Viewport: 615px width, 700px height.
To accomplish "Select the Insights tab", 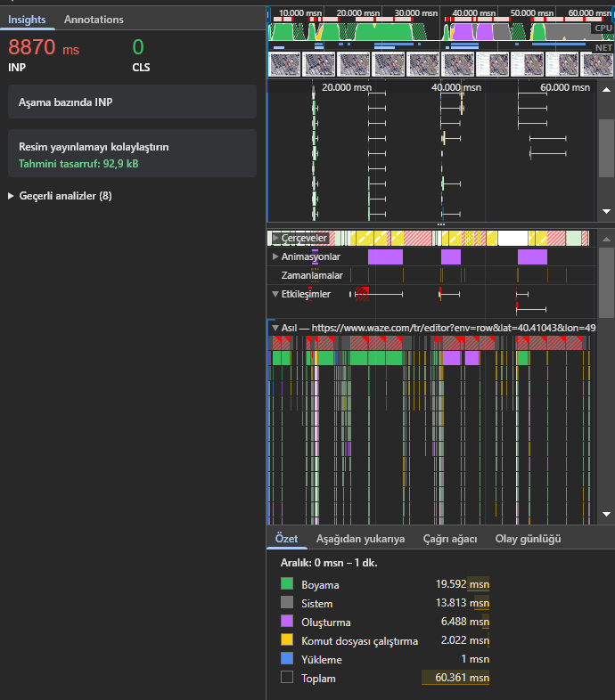I will (27, 20).
